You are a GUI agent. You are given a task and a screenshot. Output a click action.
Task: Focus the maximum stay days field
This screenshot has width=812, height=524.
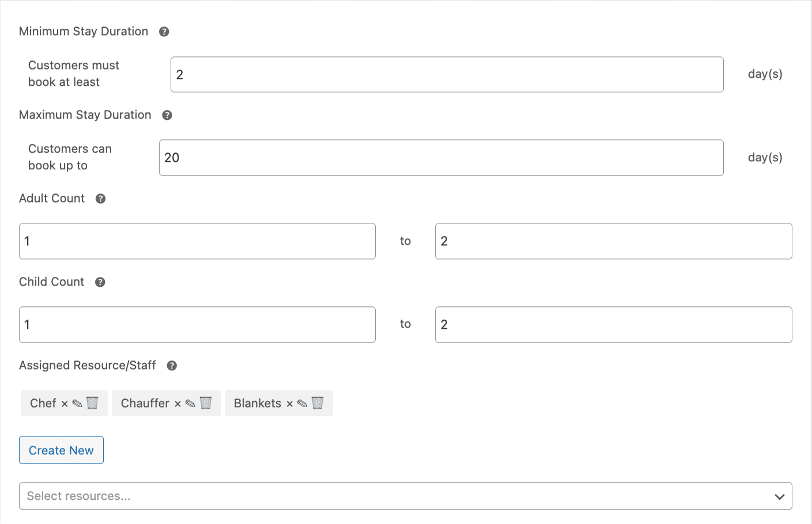(x=441, y=158)
